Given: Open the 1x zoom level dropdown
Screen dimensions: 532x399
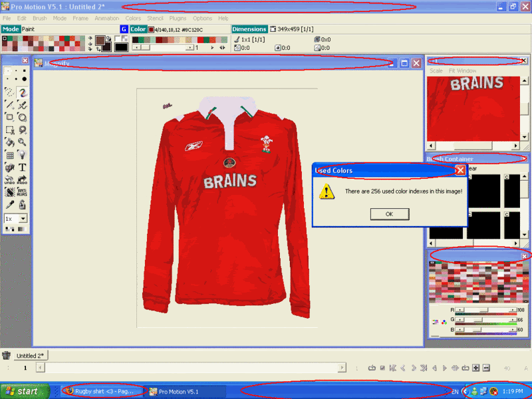Looking at the screenshot, I should 23,218.
